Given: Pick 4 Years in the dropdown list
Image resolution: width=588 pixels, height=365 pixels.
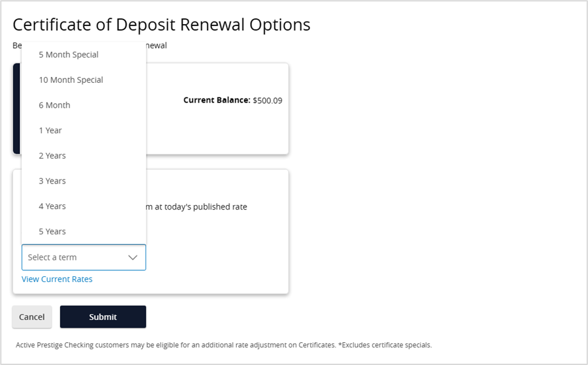Looking at the screenshot, I should pyautogui.click(x=52, y=206).
